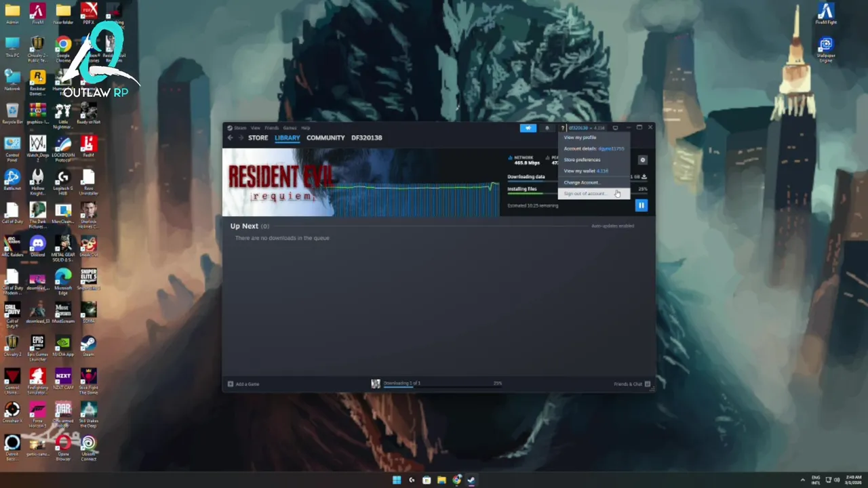Open Discord desktop shortcut

[37, 246]
